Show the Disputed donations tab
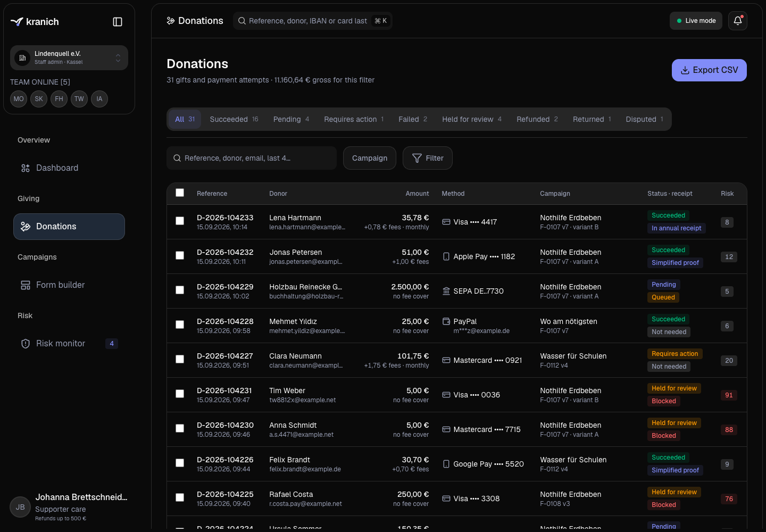This screenshot has width=766, height=532. pos(645,119)
